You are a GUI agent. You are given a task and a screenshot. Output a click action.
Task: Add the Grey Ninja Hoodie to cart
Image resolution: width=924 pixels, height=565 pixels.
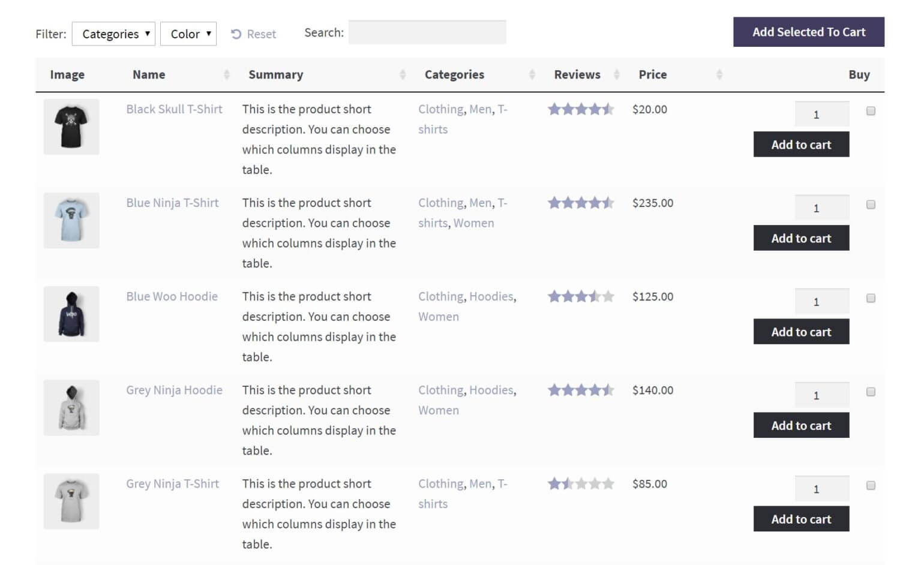801,425
